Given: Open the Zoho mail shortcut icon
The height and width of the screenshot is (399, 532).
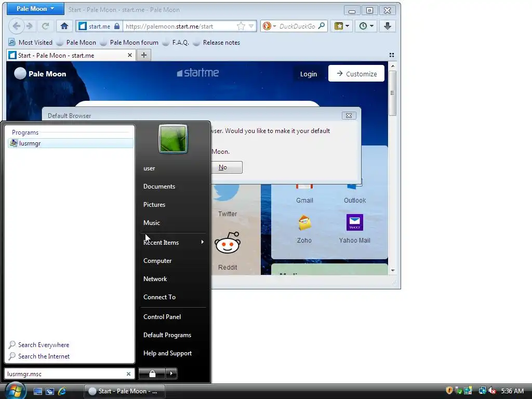Looking at the screenshot, I should coord(304,223).
